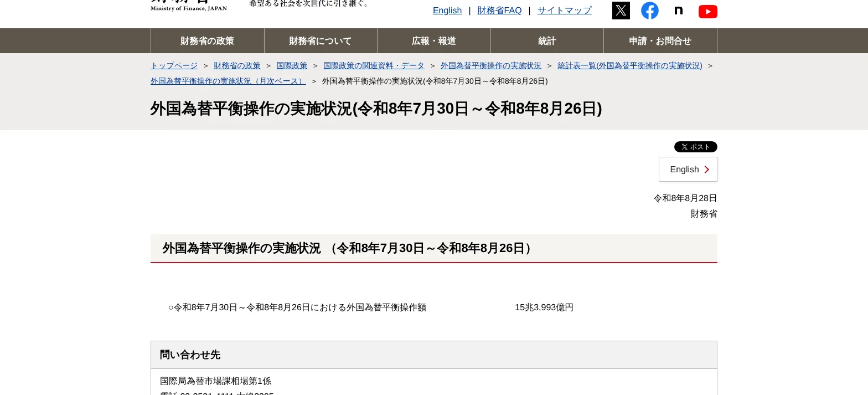868x395 pixels.
Task: Click the 国際局為替市場課相場第1係 text
Action: 216,381
